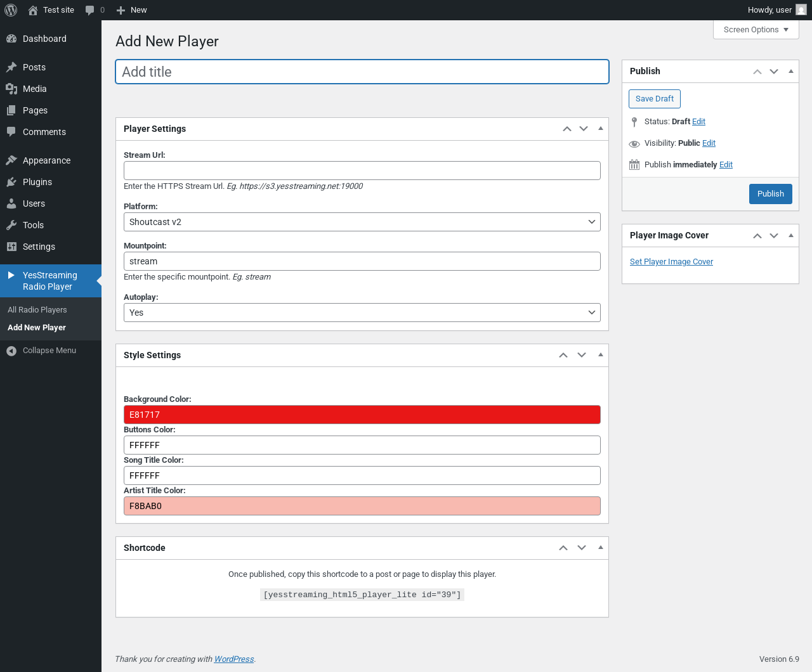812x672 pixels.
Task: Open Plugins from the sidebar
Action: (x=37, y=182)
